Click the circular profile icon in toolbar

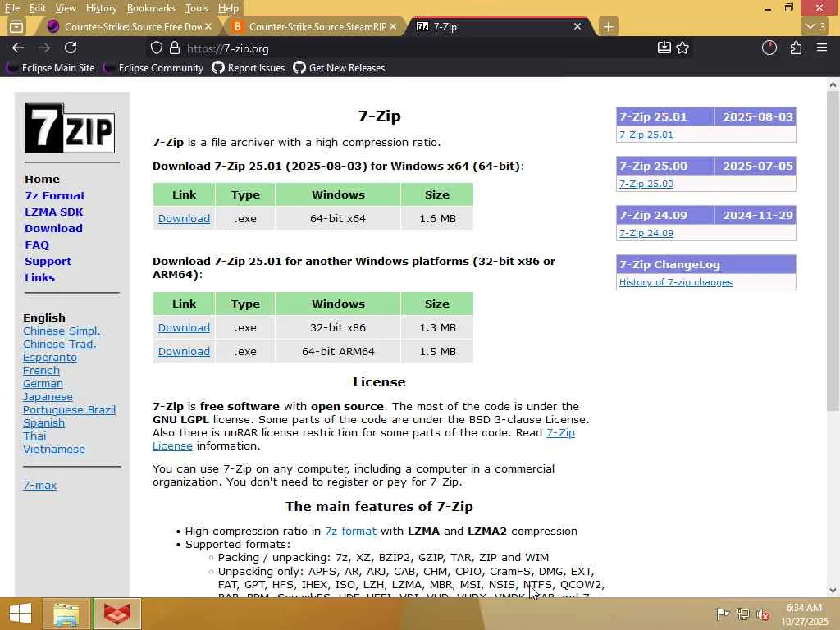(769, 48)
